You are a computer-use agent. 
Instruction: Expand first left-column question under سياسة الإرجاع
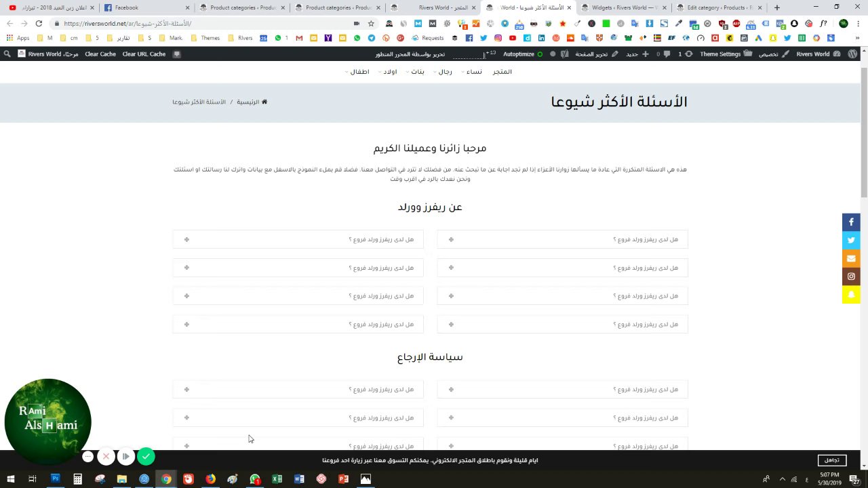(x=298, y=389)
